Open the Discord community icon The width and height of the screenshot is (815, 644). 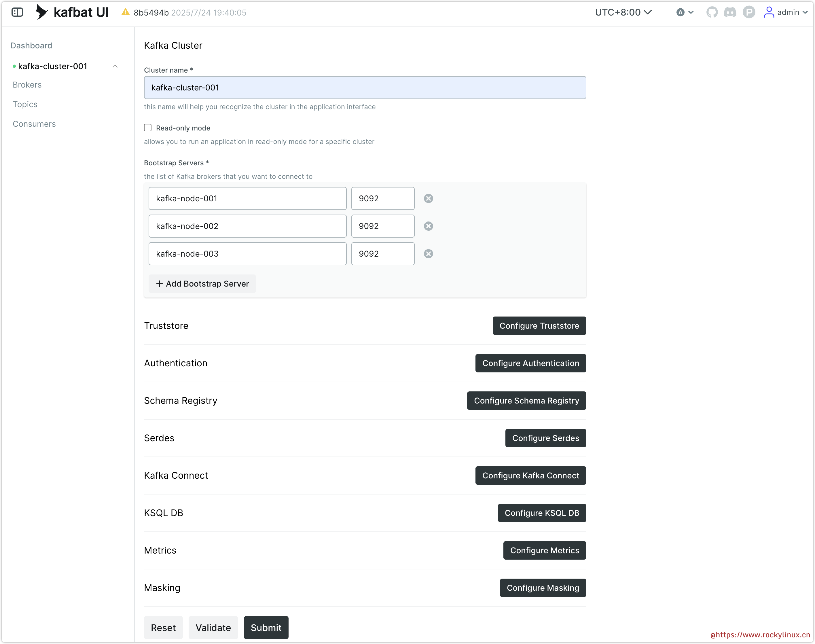coord(730,12)
